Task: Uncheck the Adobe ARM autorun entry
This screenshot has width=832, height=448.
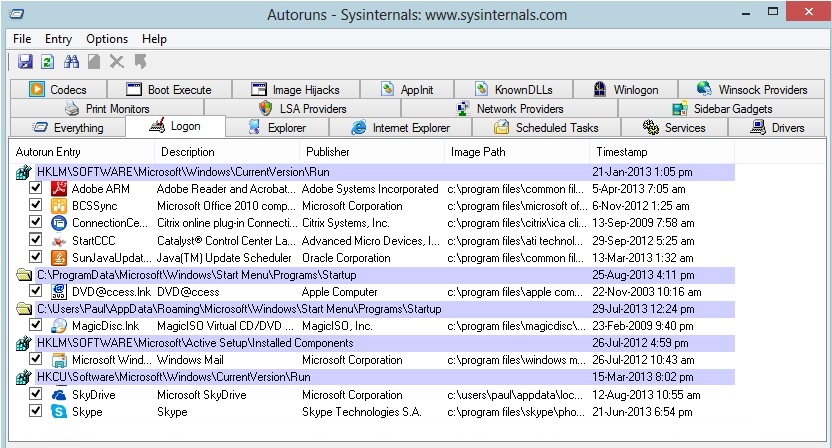Action: pyautogui.click(x=36, y=187)
